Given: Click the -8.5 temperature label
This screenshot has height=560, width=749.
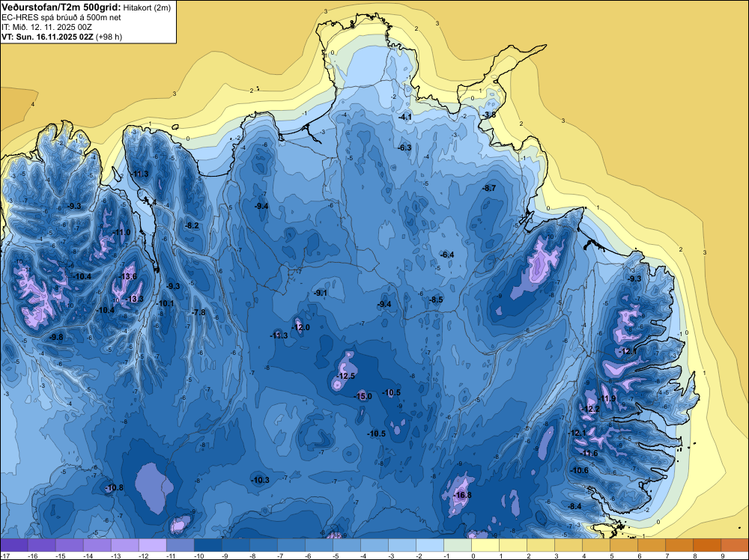Looking at the screenshot, I should [436, 299].
